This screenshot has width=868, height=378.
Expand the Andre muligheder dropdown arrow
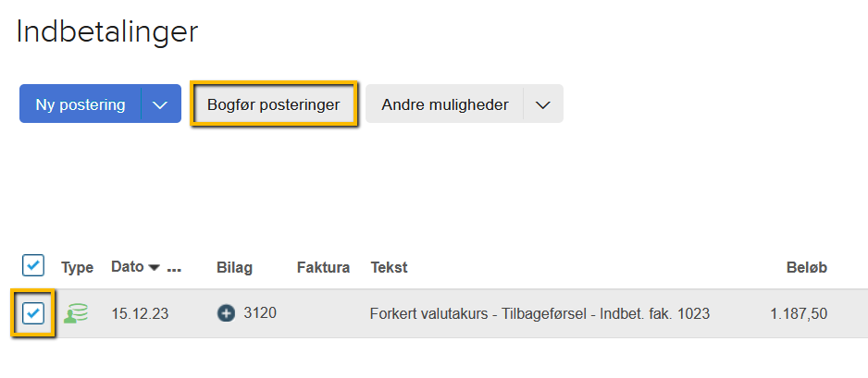(x=543, y=104)
